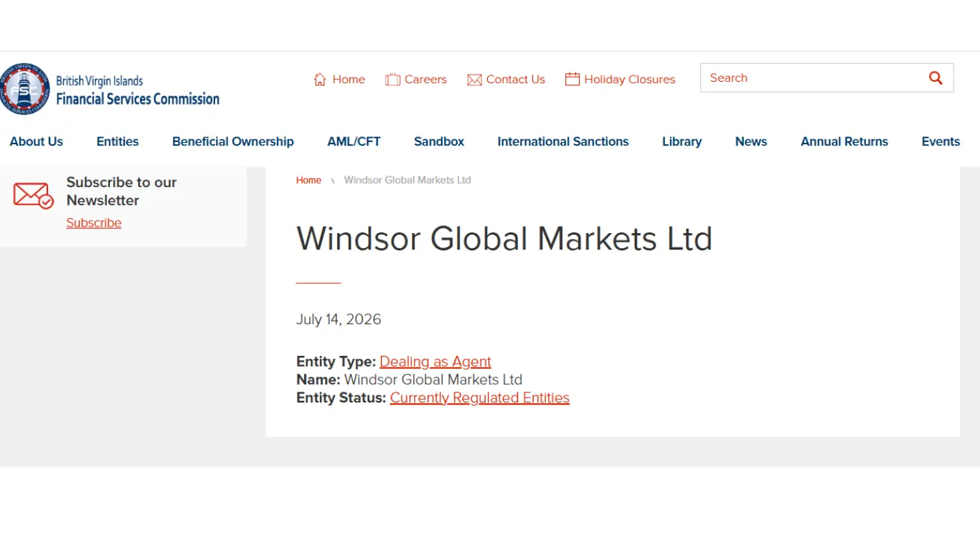The image size is (980, 551).
Task: Click the Windsor Global Markets Ltd heading
Action: coord(504,239)
